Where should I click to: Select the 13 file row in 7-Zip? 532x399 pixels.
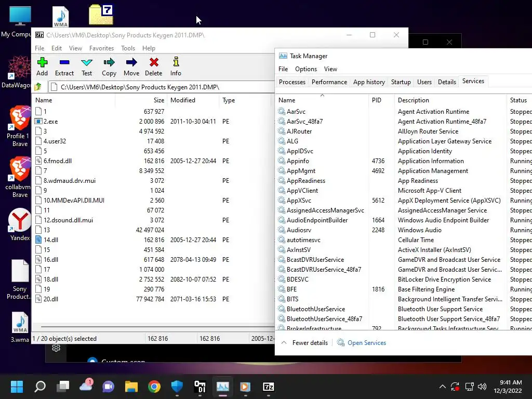point(153,230)
